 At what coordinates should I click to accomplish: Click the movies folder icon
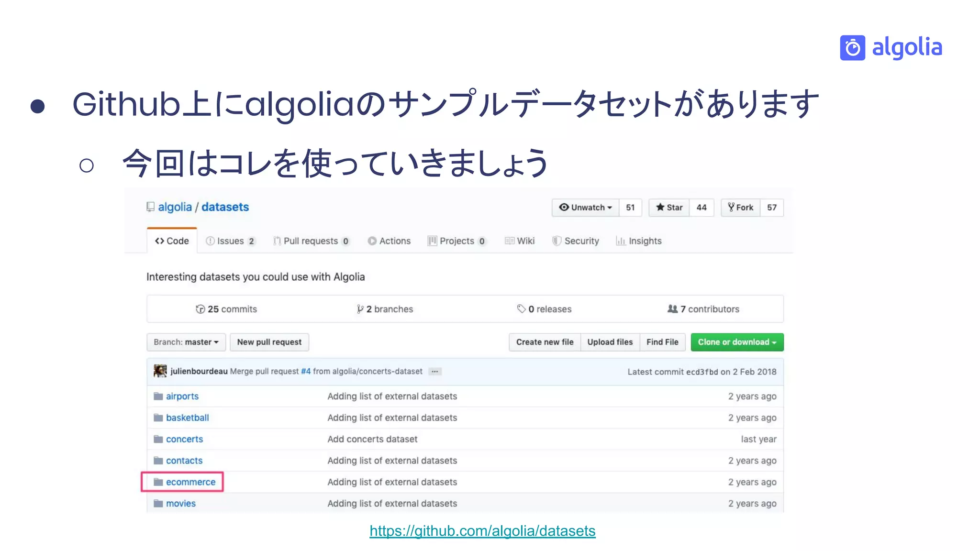point(158,503)
